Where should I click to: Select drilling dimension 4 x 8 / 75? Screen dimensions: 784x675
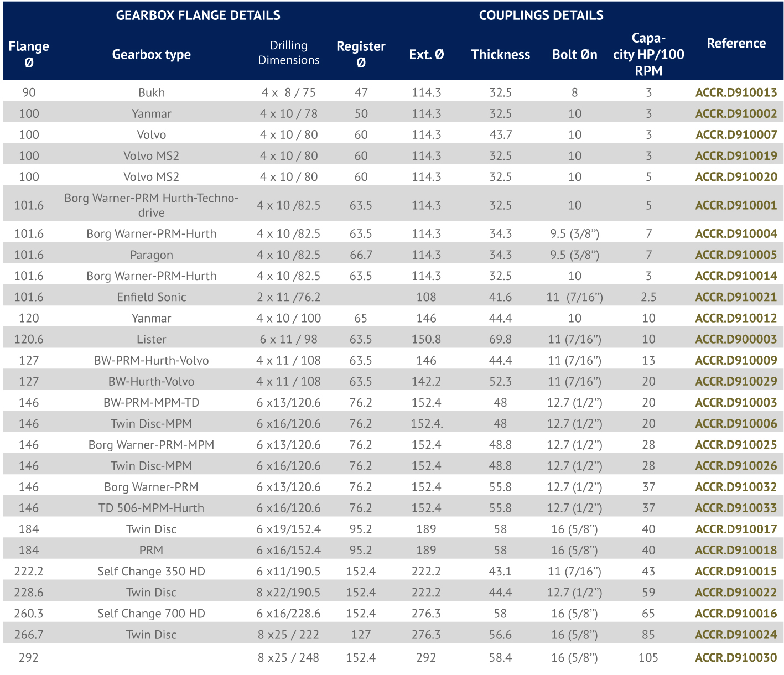289,92
